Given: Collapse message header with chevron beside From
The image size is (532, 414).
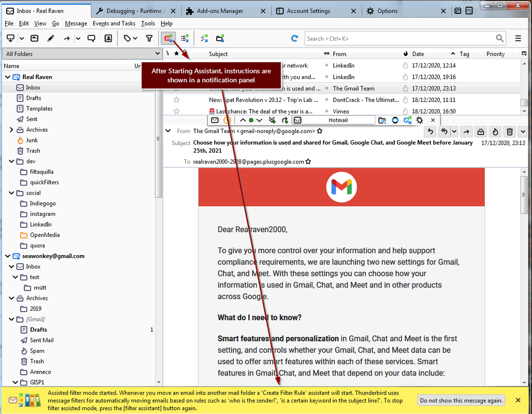Looking at the screenshot, I should pos(168,130).
